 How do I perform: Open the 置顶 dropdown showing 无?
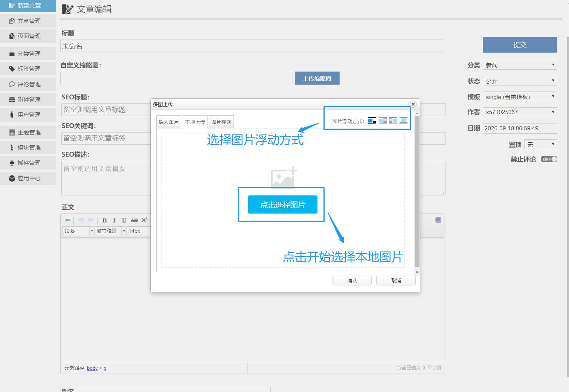541,145
